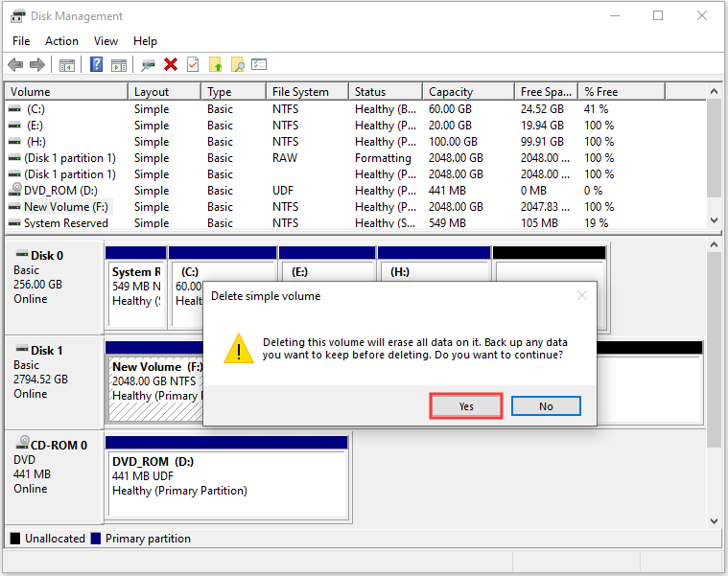Screen dimensions: 728x576
Task: Confirm deletion with the Yes button
Action: [x=466, y=406]
